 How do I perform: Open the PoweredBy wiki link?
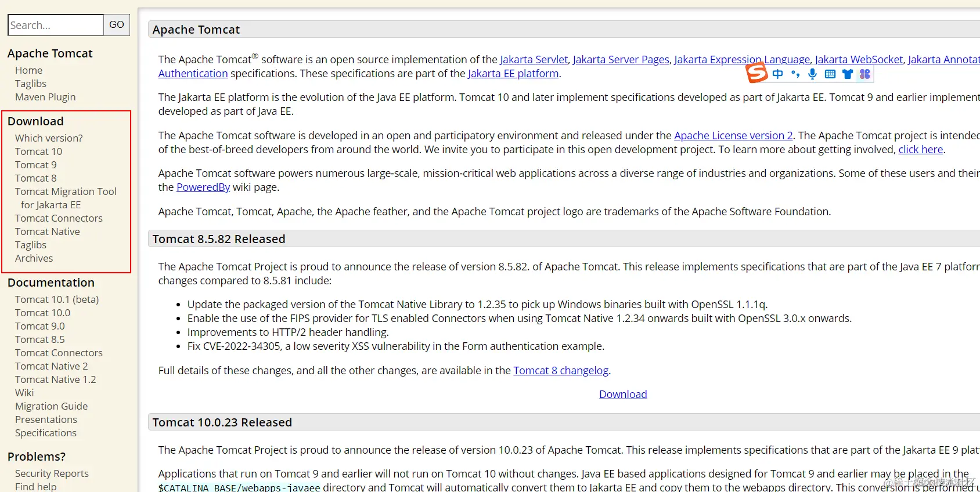click(x=203, y=187)
